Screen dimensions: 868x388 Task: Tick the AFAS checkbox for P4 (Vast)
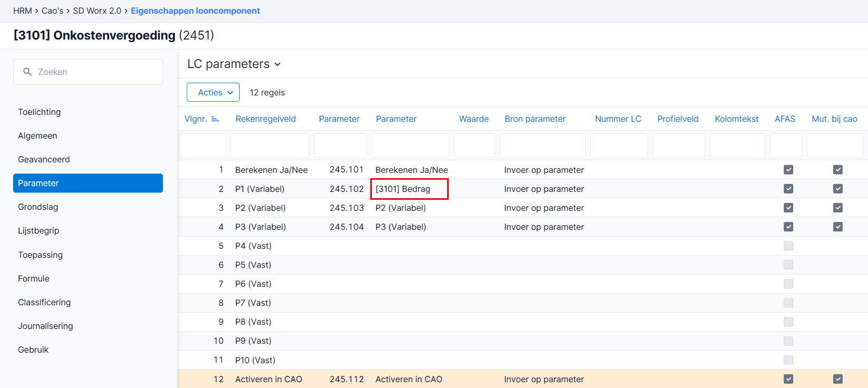point(788,246)
